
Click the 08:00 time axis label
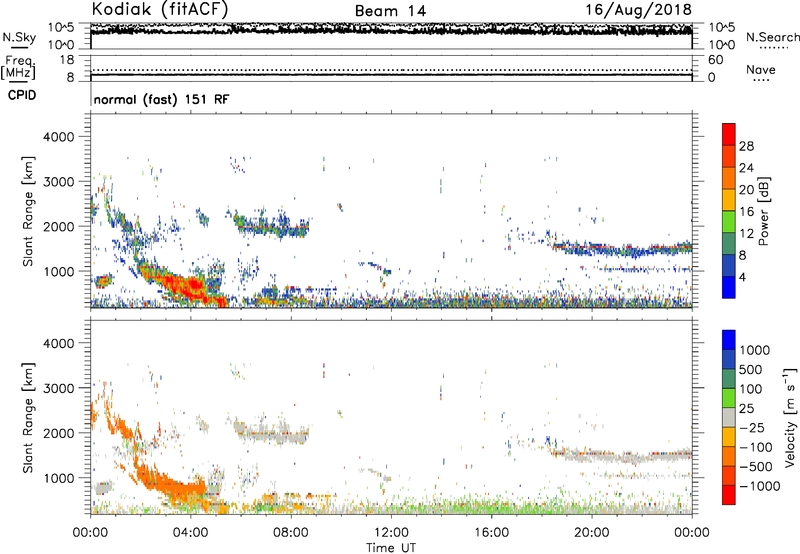(x=291, y=533)
